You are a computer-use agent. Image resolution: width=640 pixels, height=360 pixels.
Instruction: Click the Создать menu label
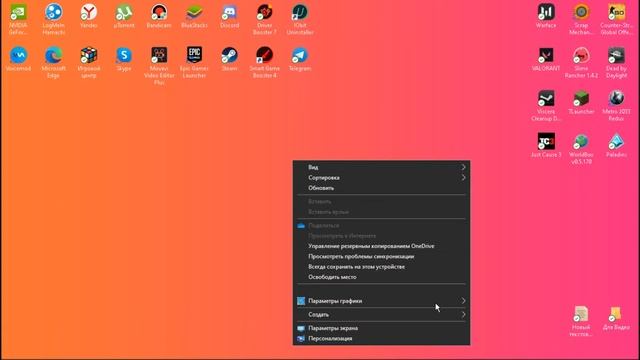click(x=318, y=314)
